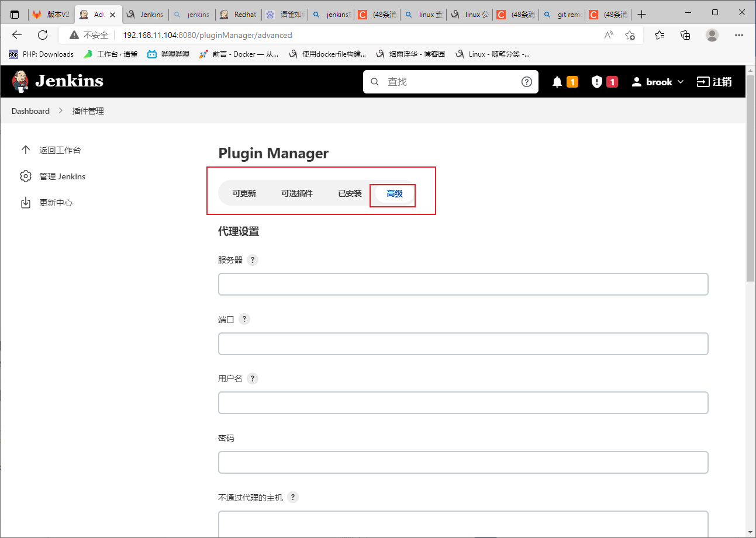Click the Plugin Manager heading

click(x=273, y=154)
